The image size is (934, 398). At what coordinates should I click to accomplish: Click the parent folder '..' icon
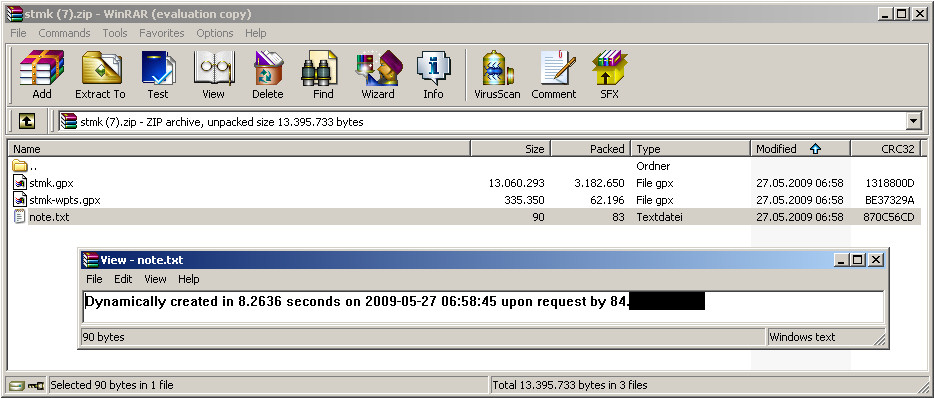point(20,166)
